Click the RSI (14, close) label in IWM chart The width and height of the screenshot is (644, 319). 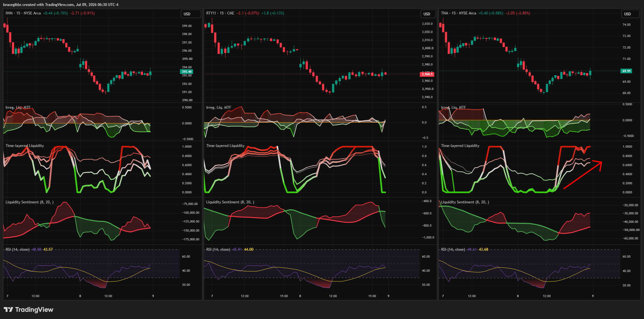point(18,249)
